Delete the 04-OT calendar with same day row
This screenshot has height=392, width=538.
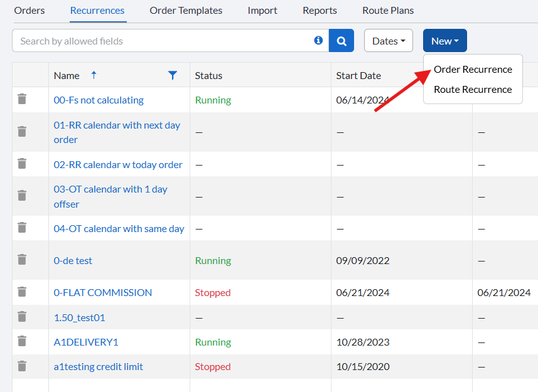(22, 228)
